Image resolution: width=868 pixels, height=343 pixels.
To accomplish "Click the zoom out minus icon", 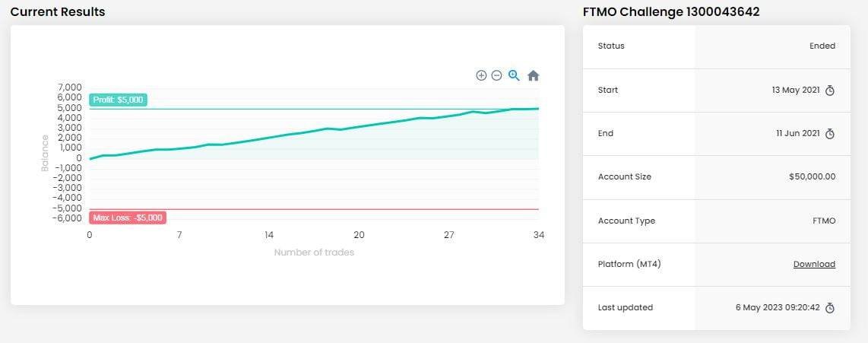I will coord(496,75).
